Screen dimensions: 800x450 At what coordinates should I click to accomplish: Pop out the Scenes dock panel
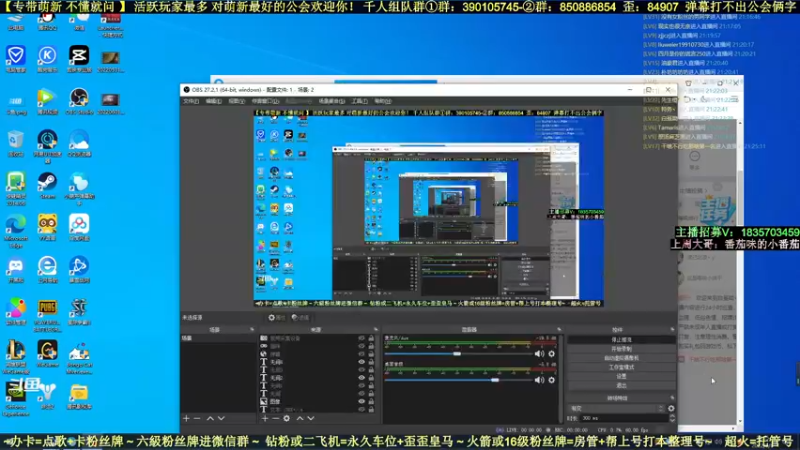tap(252, 330)
